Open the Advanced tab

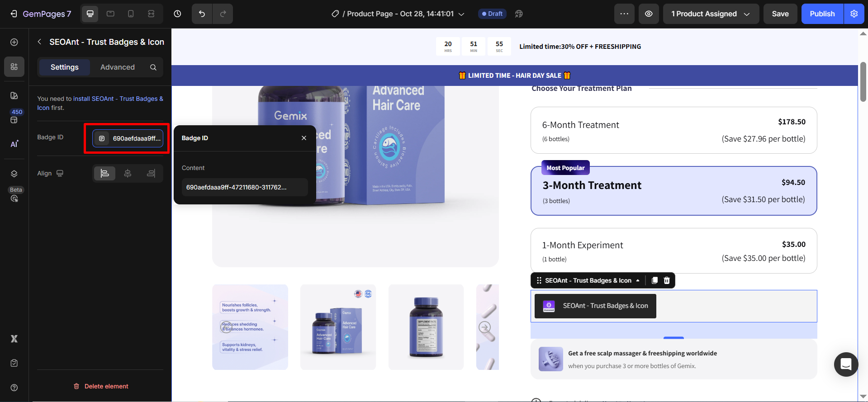tap(117, 67)
